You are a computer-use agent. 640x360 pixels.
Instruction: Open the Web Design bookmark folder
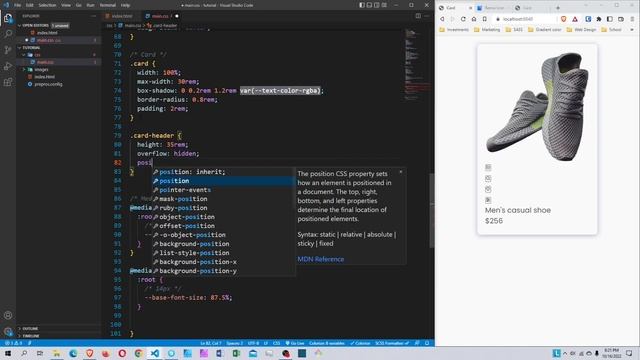[x=581, y=30]
